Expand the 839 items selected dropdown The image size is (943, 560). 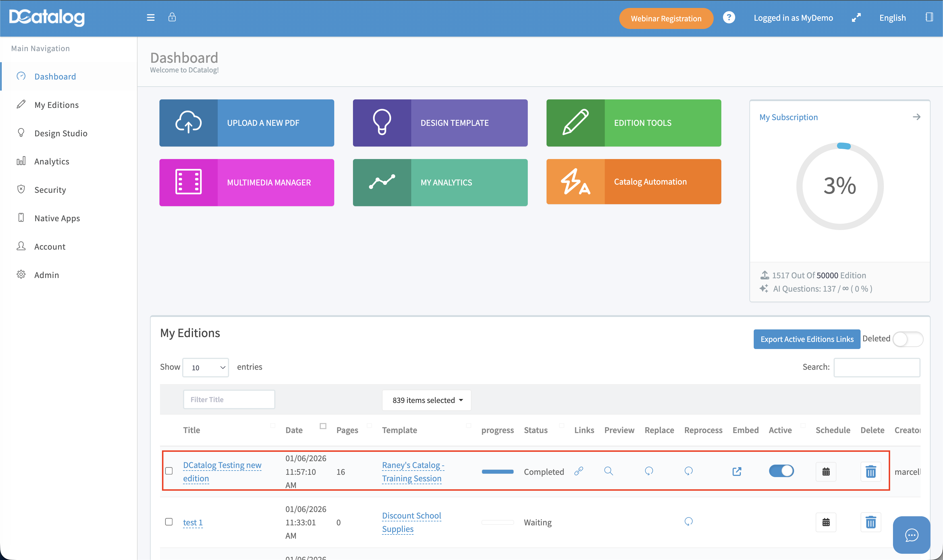click(427, 400)
